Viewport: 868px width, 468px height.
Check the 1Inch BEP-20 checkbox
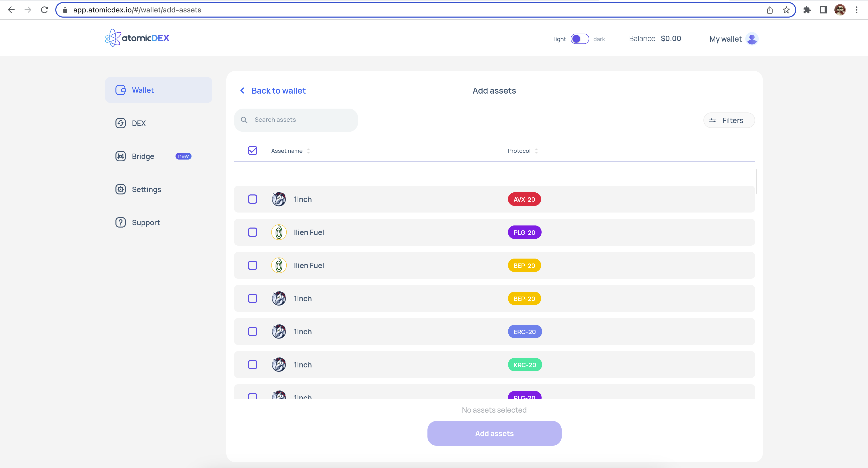coord(252,298)
